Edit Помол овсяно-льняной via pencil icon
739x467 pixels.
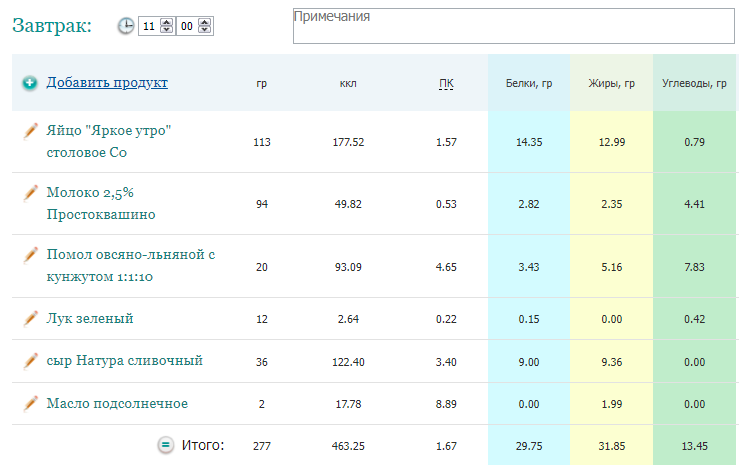click(31, 255)
